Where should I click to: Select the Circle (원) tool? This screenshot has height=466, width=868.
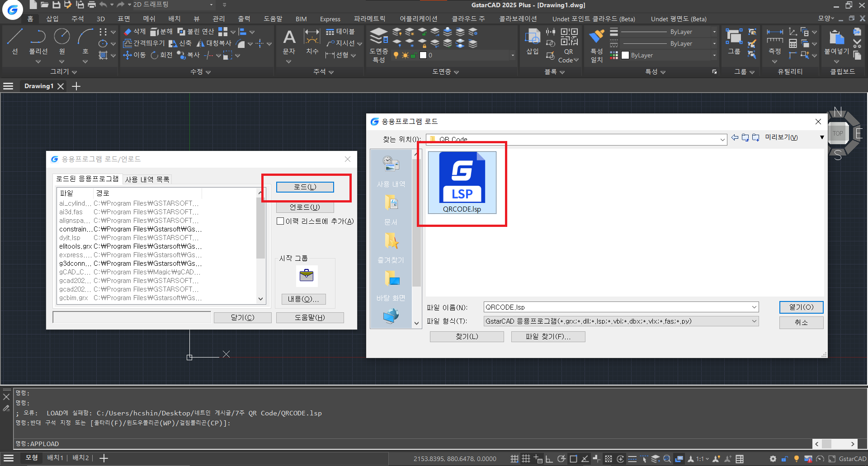62,42
